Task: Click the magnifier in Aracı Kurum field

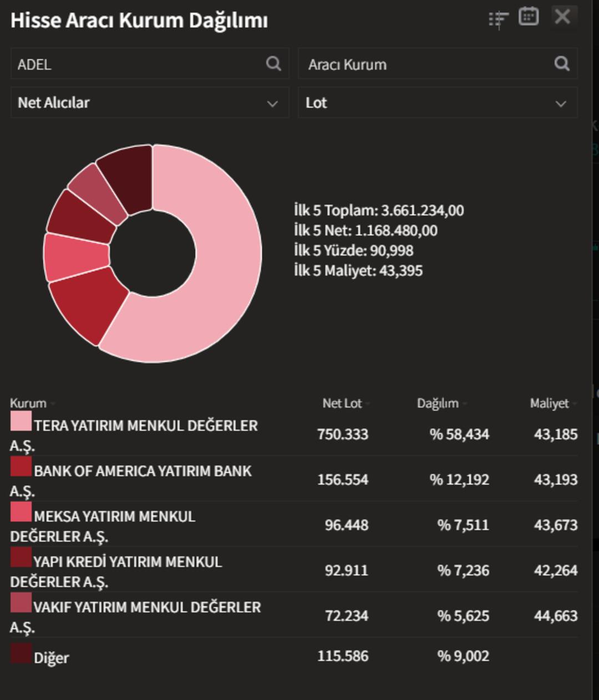Action: coord(562,64)
